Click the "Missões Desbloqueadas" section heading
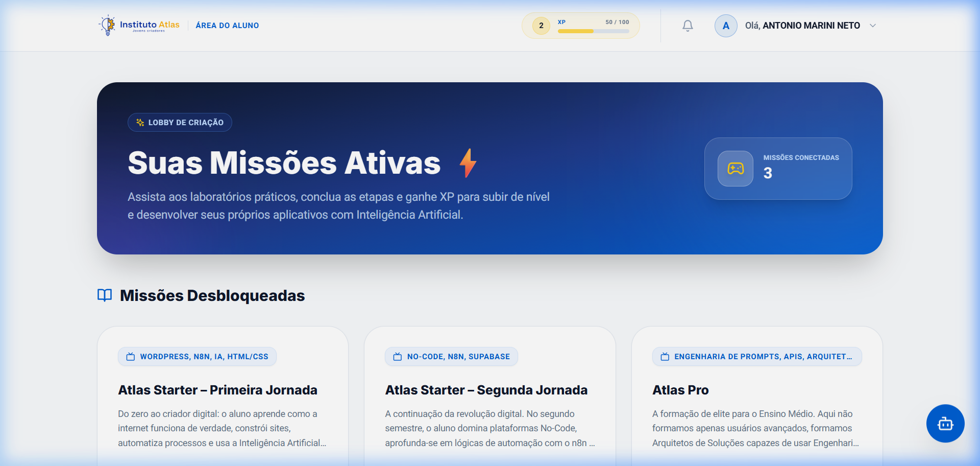The width and height of the screenshot is (980, 466). click(212, 296)
